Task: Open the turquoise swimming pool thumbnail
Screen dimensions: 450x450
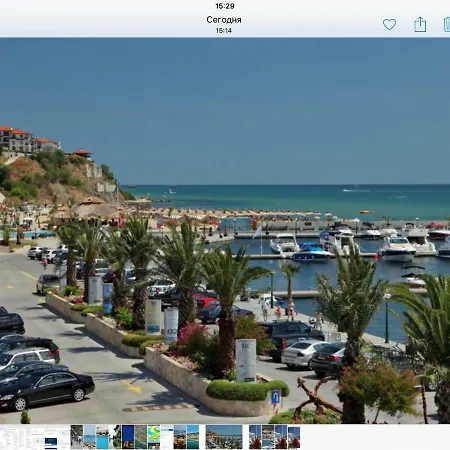Action: 102,437
